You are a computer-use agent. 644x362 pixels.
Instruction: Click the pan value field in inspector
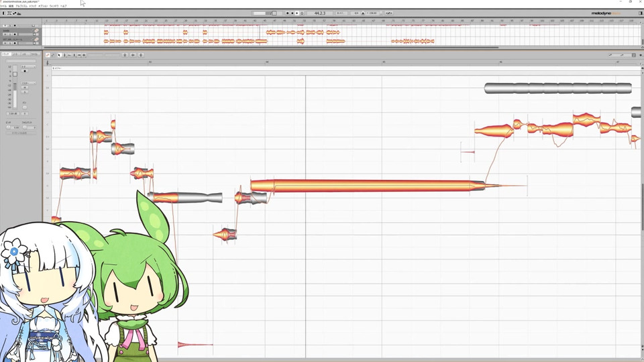(25, 113)
